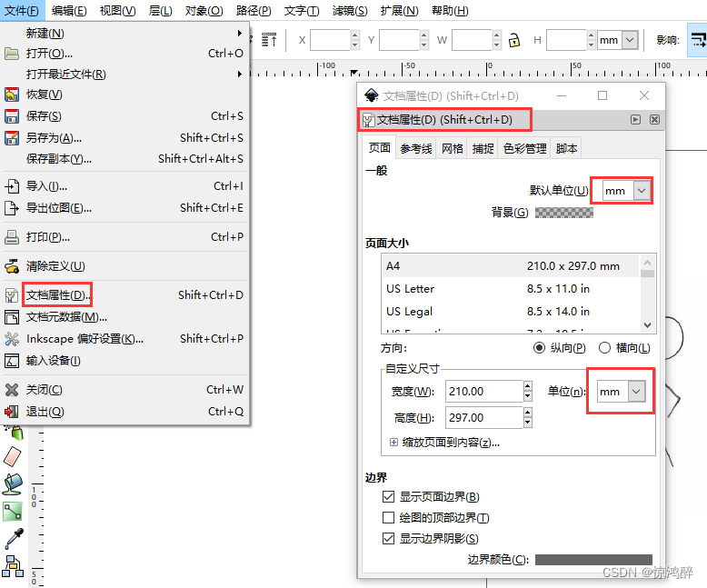
Task: Click the Quit exit icon
Action: (11, 412)
